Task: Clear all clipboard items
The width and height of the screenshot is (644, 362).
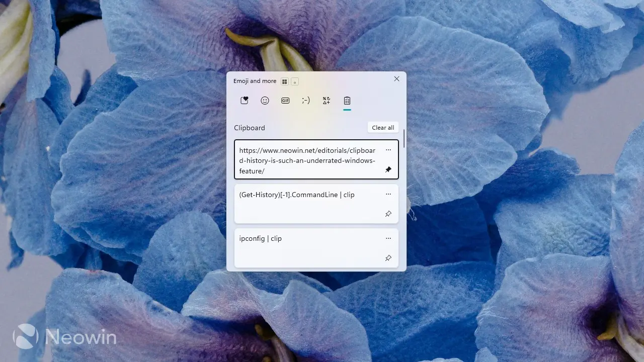Action: pos(383,128)
